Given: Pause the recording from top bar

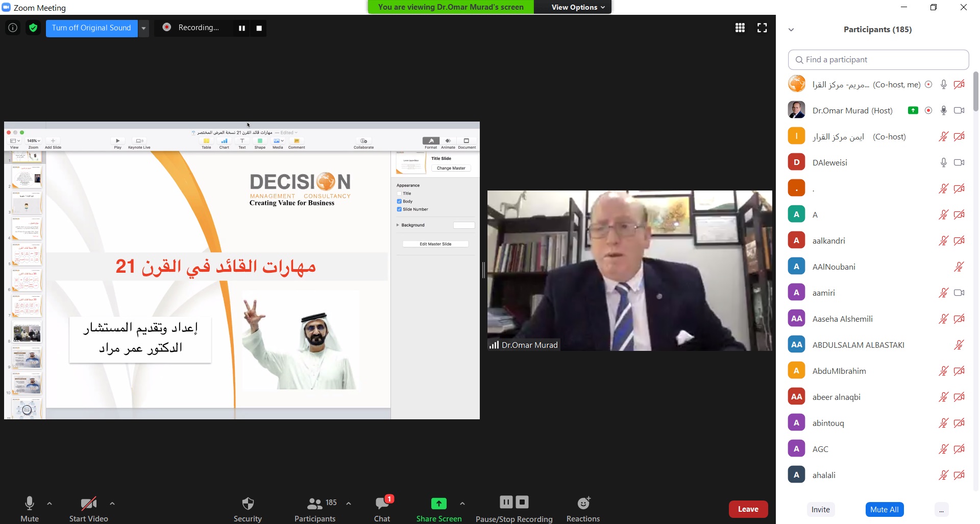Looking at the screenshot, I should (x=242, y=28).
